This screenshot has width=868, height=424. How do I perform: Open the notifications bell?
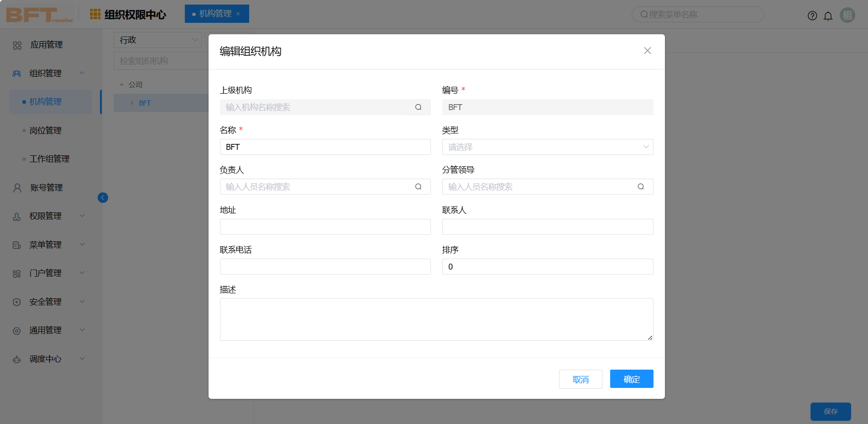coord(828,16)
